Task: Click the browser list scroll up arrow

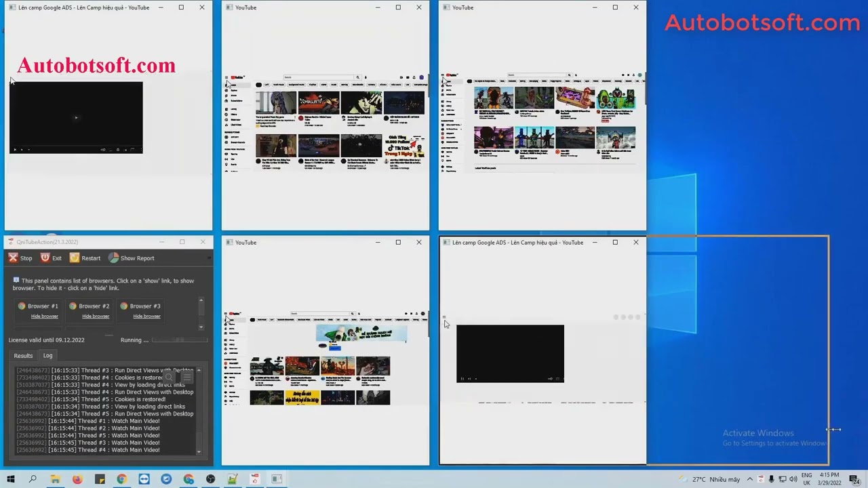Action: pyautogui.click(x=201, y=300)
